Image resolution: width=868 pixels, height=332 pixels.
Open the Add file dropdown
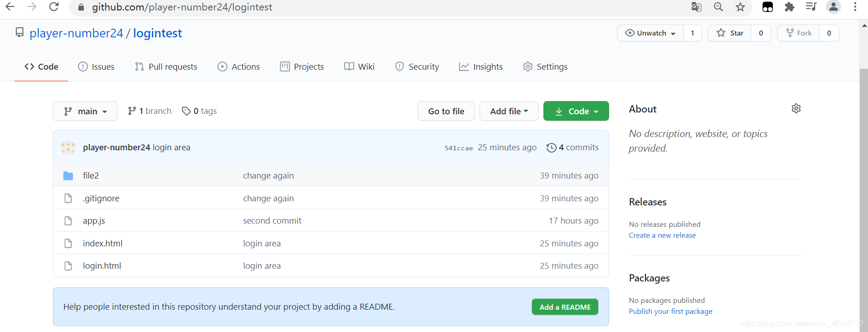509,111
